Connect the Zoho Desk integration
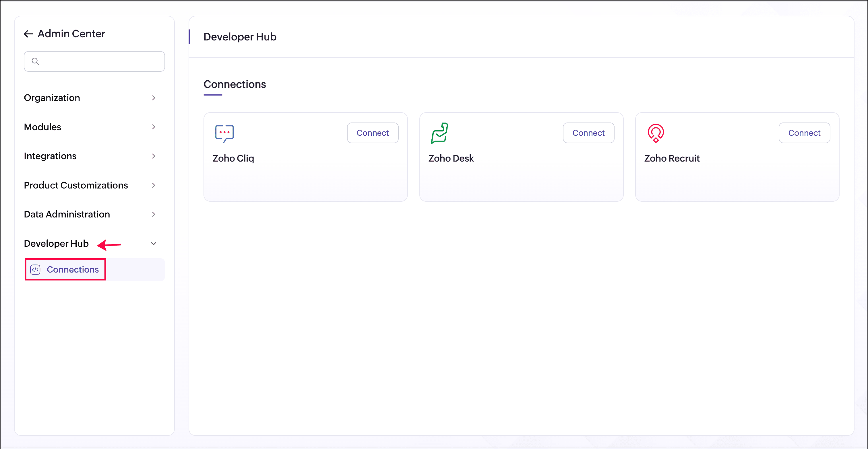The width and height of the screenshot is (868, 449). [588, 133]
